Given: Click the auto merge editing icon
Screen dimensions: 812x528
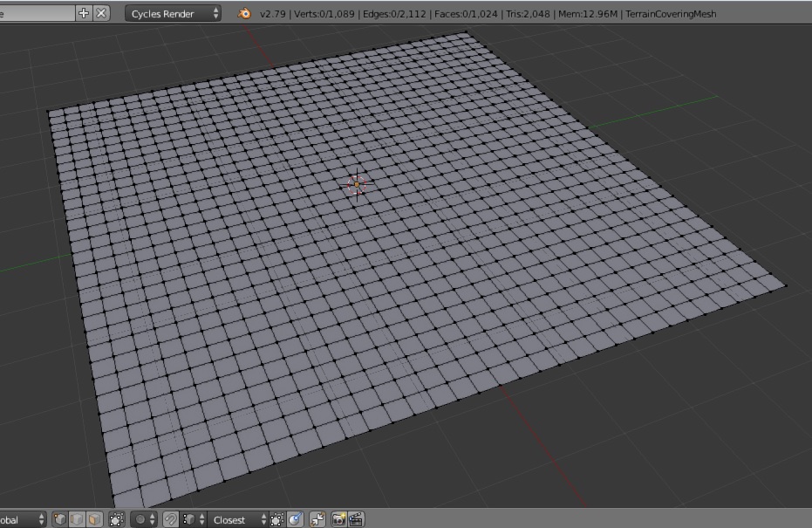Looking at the screenshot, I should pos(317,519).
